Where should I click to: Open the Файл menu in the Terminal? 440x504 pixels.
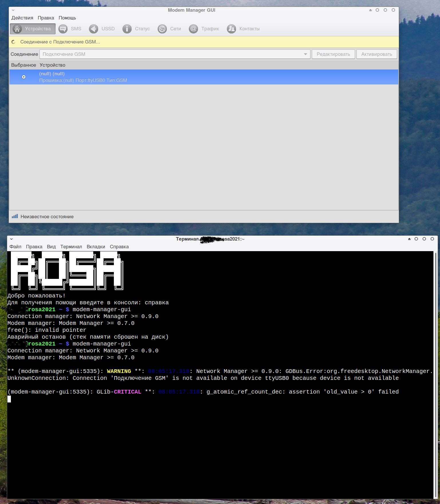15,247
